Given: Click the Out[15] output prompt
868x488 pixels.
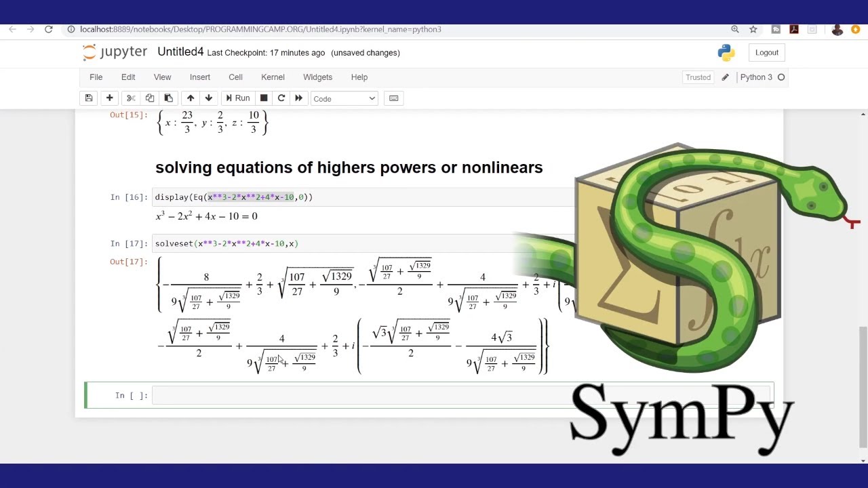Looking at the screenshot, I should point(129,115).
